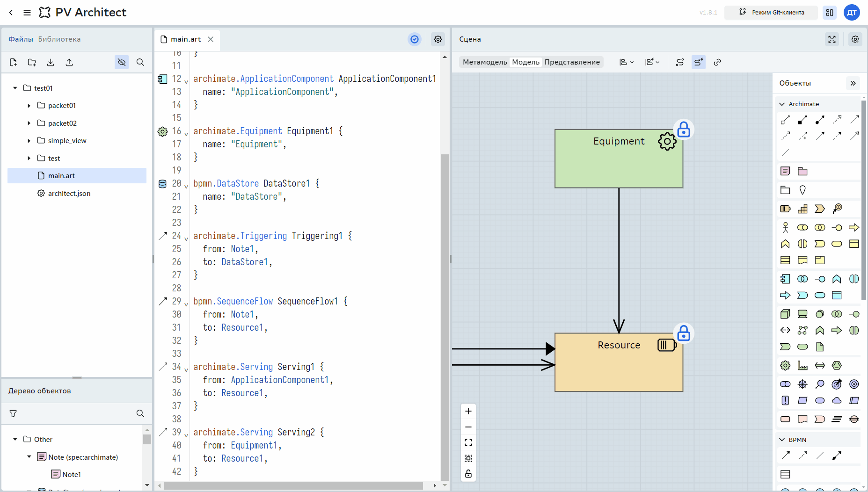Image resolution: width=868 pixels, height=492 pixels.
Task: Toggle the canvas lock icon
Action: (468, 474)
